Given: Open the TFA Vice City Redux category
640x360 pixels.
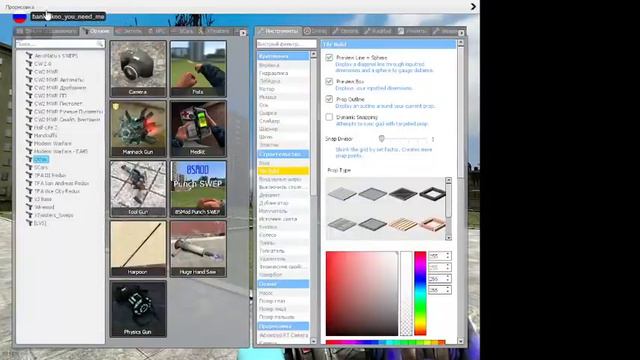Looking at the screenshot, I should pos(57,191).
